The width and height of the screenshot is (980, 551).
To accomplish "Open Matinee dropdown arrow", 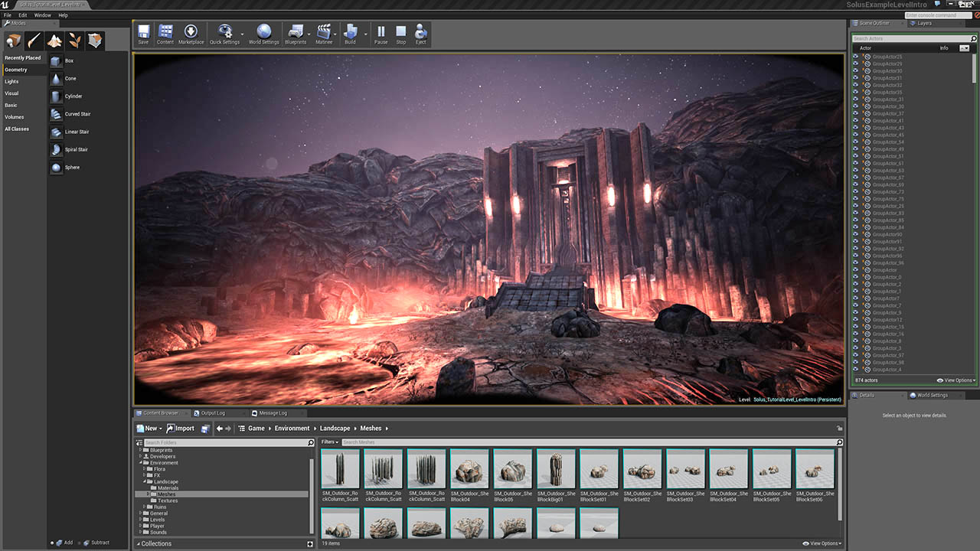I will (335, 34).
